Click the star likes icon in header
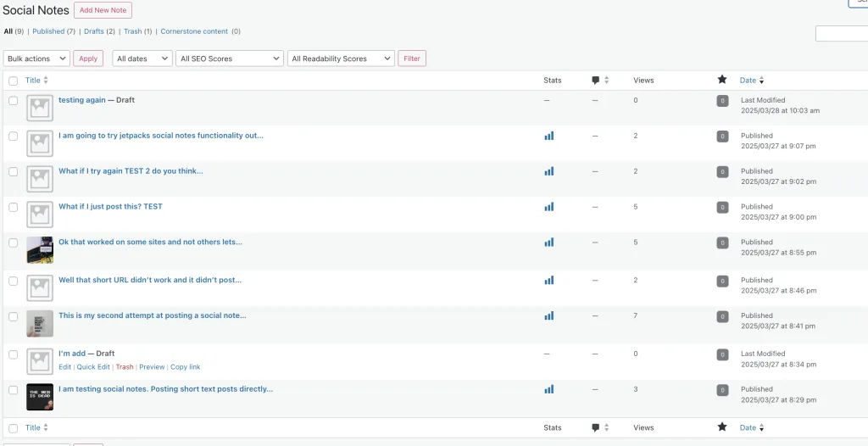868x446 pixels. pyautogui.click(x=722, y=80)
